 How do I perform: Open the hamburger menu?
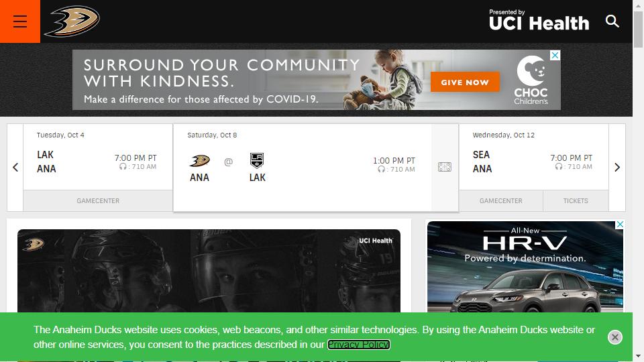[19, 21]
